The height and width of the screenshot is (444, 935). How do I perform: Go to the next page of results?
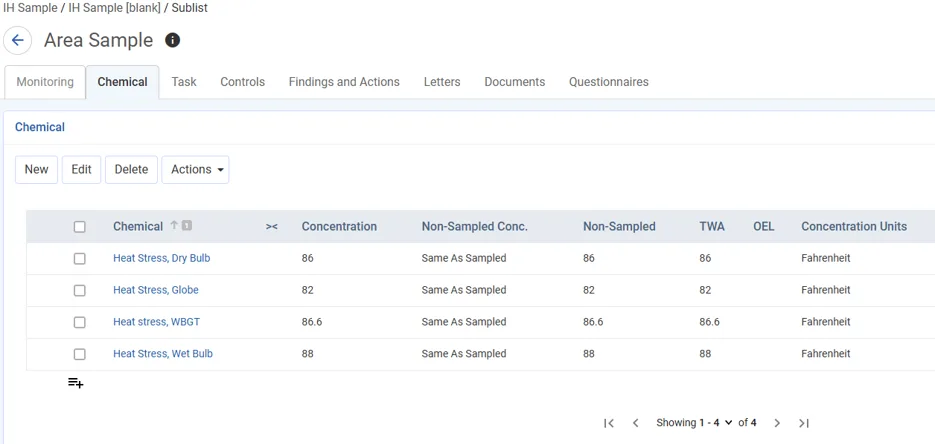tap(777, 423)
